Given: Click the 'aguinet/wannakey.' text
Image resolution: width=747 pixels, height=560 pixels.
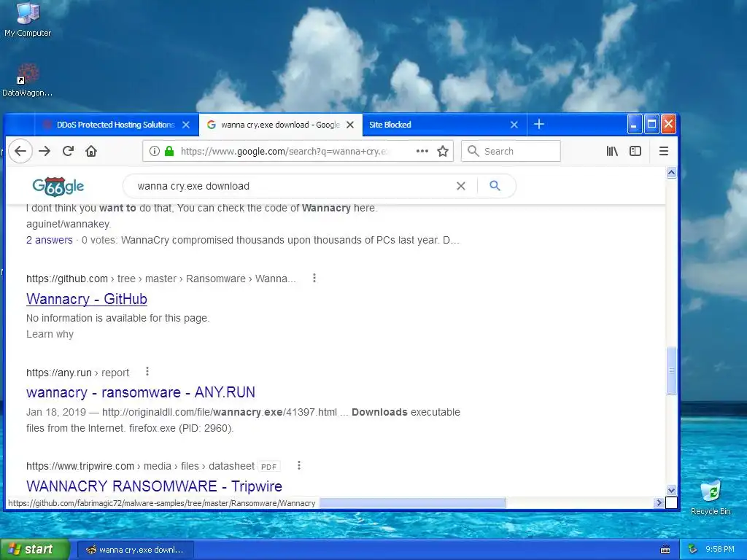Looking at the screenshot, I should click(69, 224).
